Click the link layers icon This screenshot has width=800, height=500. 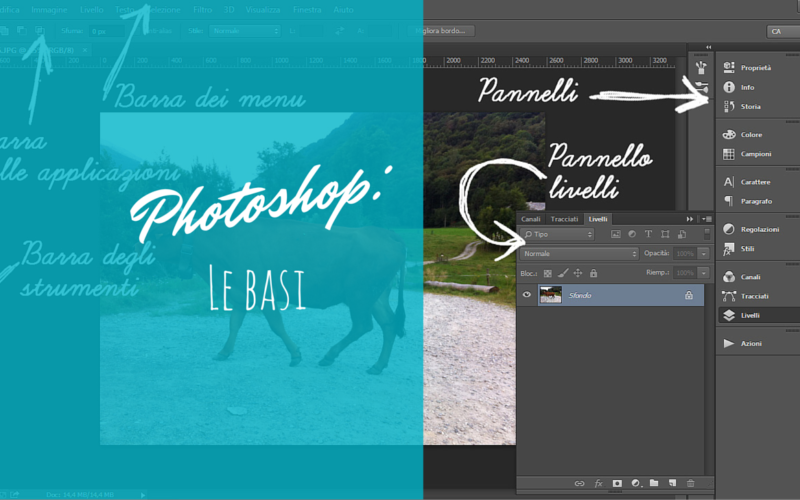(580, 483)
